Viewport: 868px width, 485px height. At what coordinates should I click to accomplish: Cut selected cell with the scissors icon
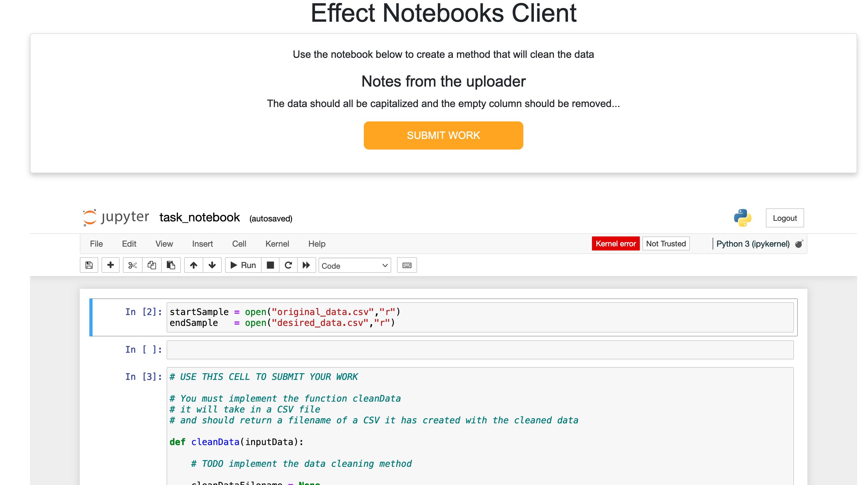pyautogui.click(x=132, y=265)
